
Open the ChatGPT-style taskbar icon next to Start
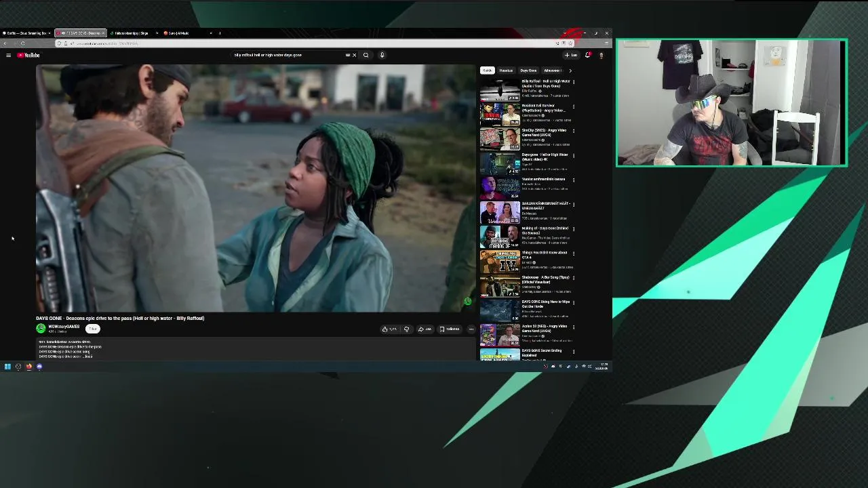[x=18, y=367]
